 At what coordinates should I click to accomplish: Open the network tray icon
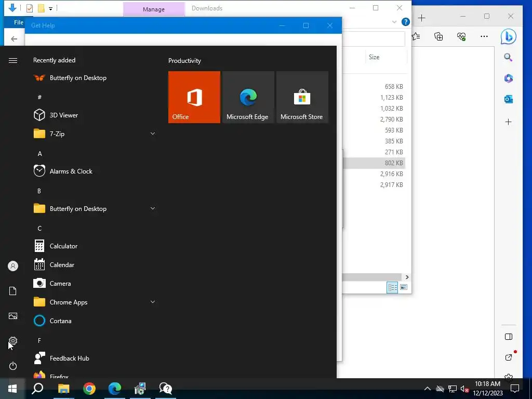coord(453,389)
